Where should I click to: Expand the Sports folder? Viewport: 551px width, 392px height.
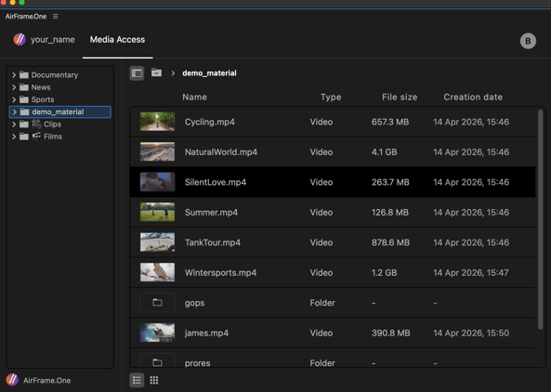pos(14,99)
